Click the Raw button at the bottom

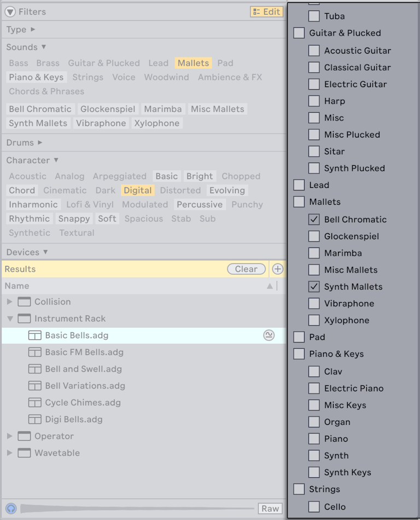(x=270, y=509)
